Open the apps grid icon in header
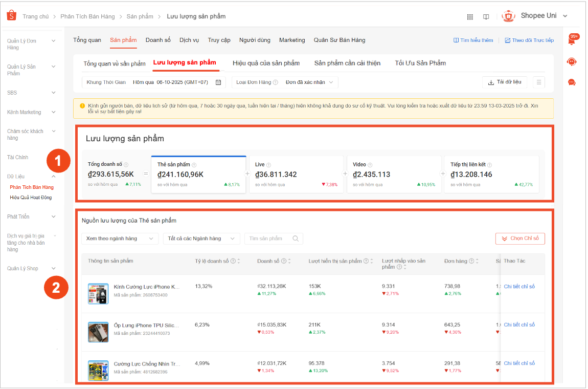The height and width of the screenshot is (389, 588). pyautogui.click(x=470, y=16)
